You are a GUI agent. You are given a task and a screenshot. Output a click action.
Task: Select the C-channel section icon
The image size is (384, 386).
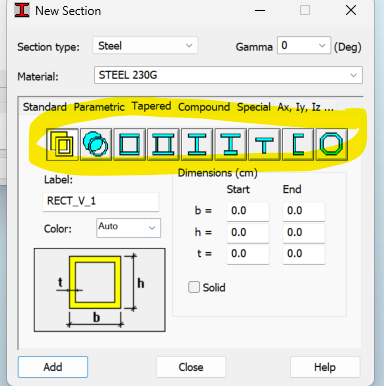(298, 144)
